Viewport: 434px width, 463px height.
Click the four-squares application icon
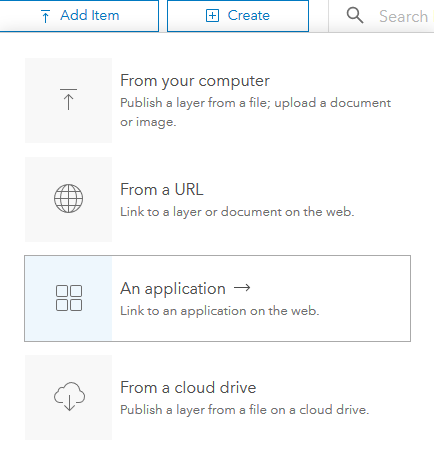(69, 298)
